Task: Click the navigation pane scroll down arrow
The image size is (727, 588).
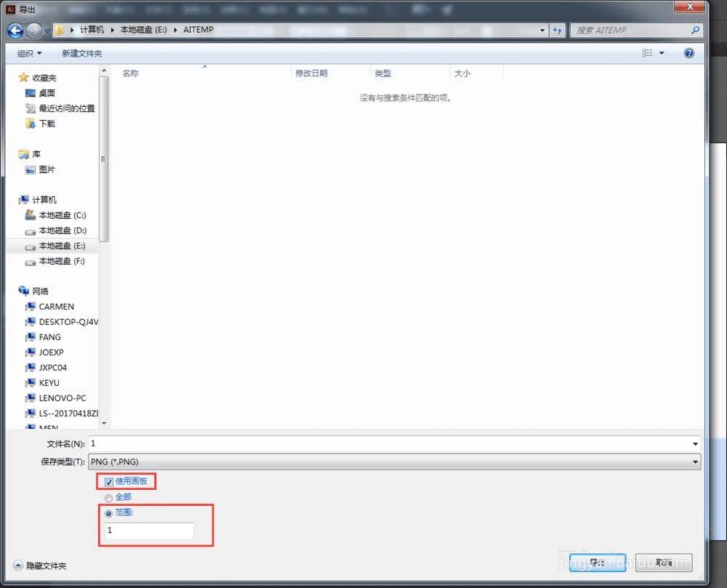Action: coord(104,423)
